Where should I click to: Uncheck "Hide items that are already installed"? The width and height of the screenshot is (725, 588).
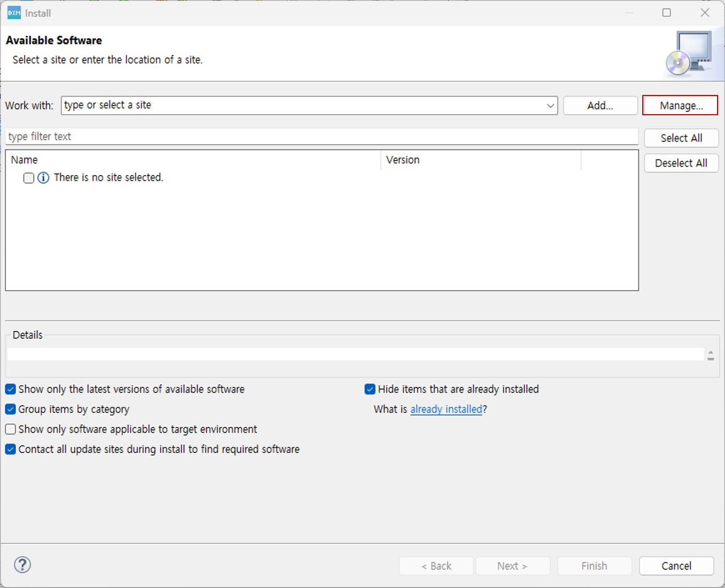tap(370, 389)
